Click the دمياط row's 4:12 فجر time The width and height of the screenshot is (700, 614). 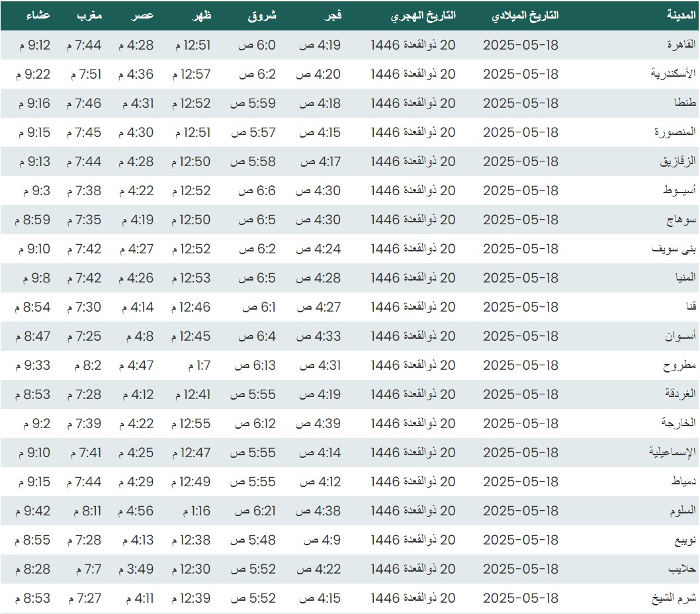pyautogui.click(x=320, y=482)
